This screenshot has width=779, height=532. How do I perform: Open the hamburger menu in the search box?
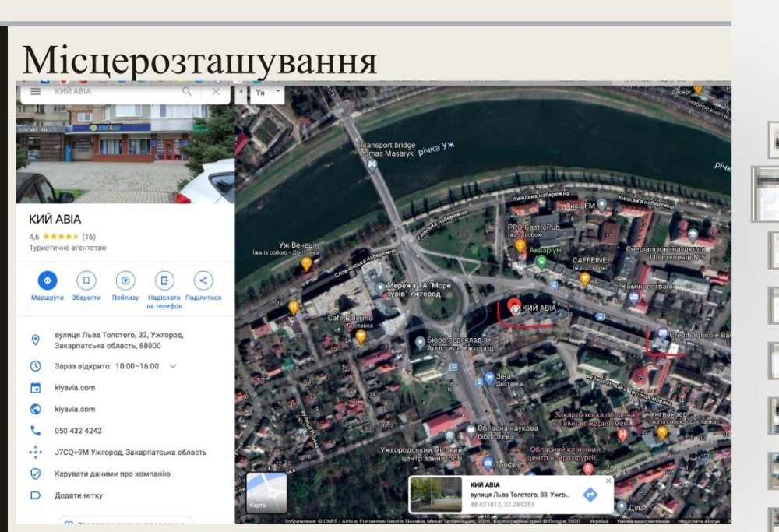point(34,91)
